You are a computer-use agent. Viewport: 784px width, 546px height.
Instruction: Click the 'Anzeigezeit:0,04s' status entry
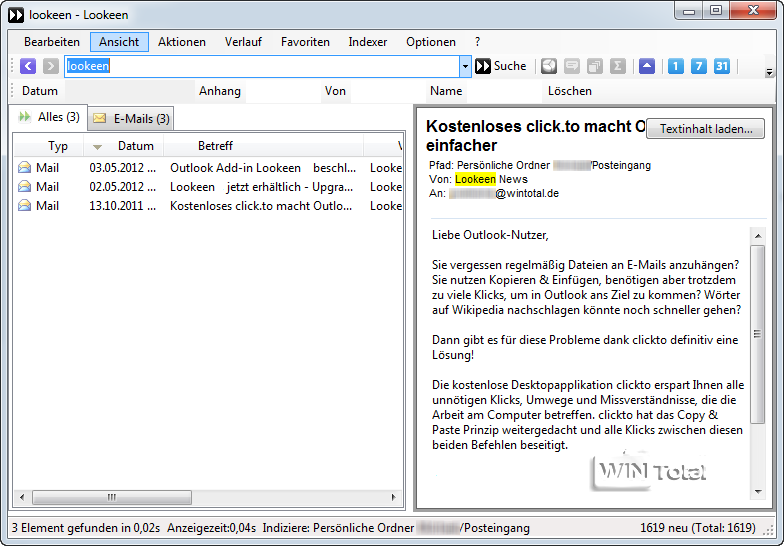coord(212,528)
